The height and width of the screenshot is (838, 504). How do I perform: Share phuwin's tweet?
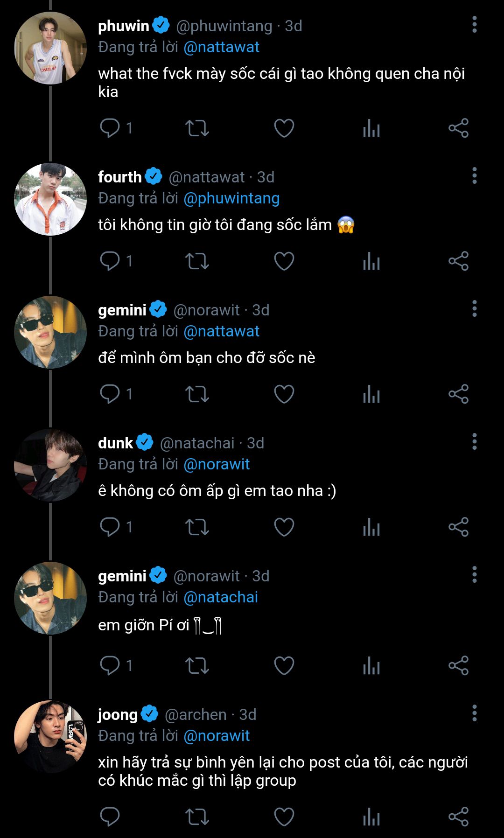coord(458,128)
